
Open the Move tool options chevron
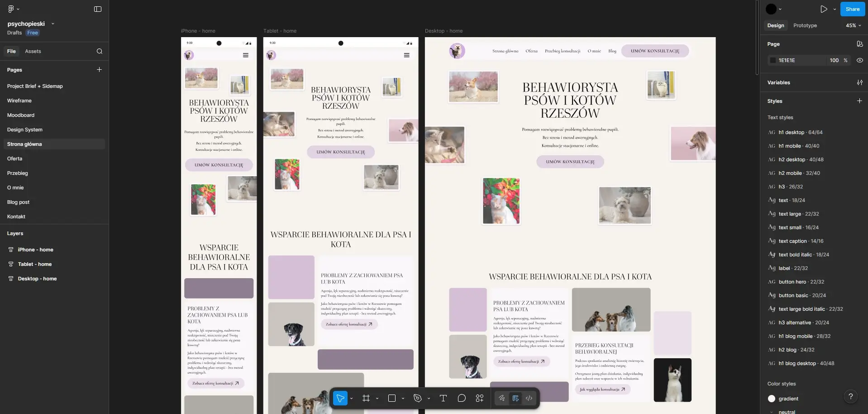tap(352, 399)
